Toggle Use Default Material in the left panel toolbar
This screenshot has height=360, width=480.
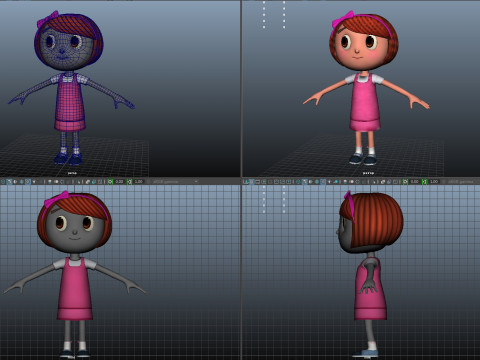coord(15,182)
